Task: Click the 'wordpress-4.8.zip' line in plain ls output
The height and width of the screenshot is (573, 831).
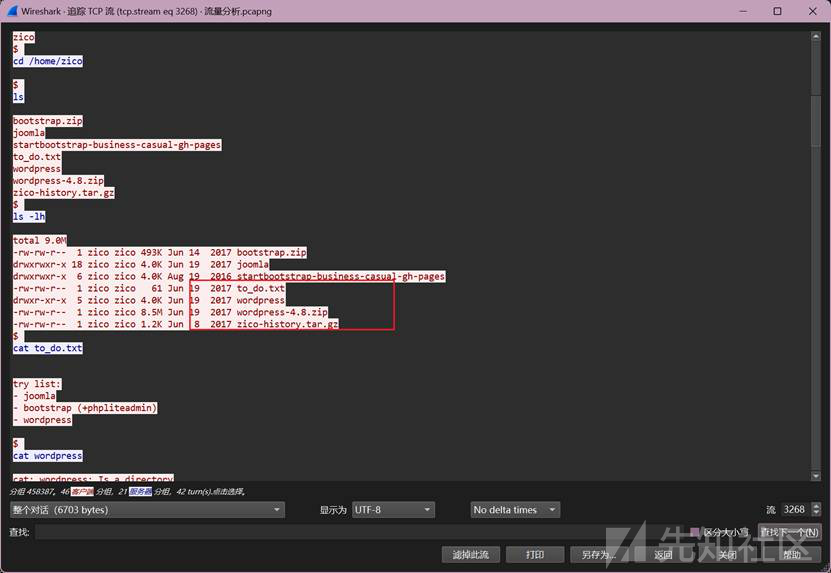Action: click(x=58, y=181)
